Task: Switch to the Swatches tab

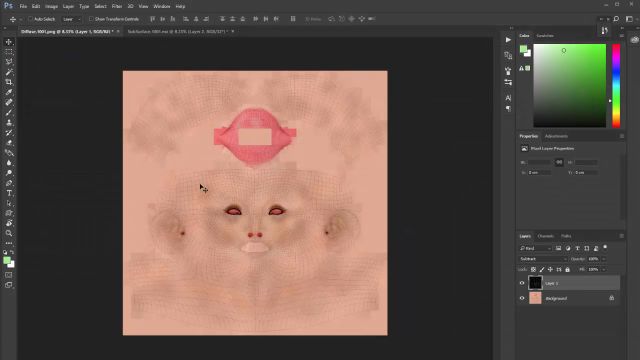Action: click(545, 36)
